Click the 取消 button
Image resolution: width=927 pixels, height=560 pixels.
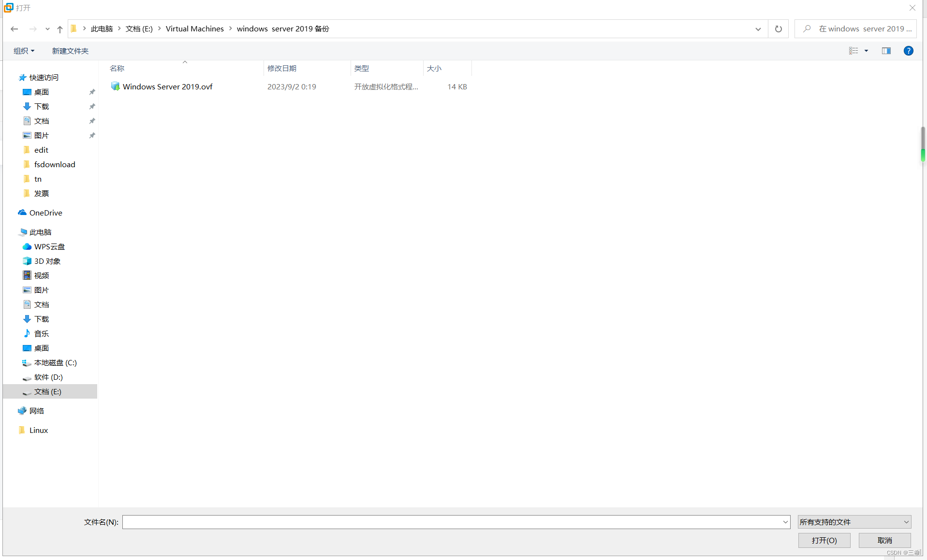[x=884, y=540]
